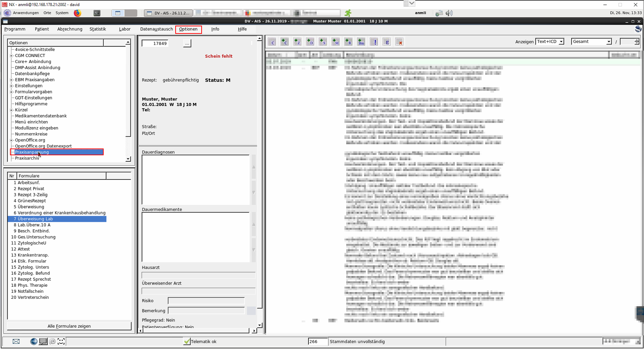Click the speech bubble chat icon
Screen dimensions: 644x349
tap(43, 342)
